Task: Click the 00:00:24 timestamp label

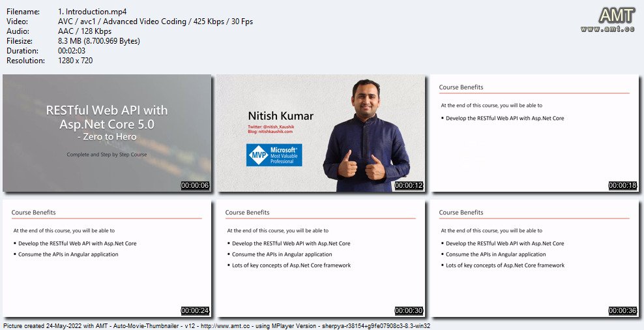Action: pyautogui.click(x=195, y=310)
